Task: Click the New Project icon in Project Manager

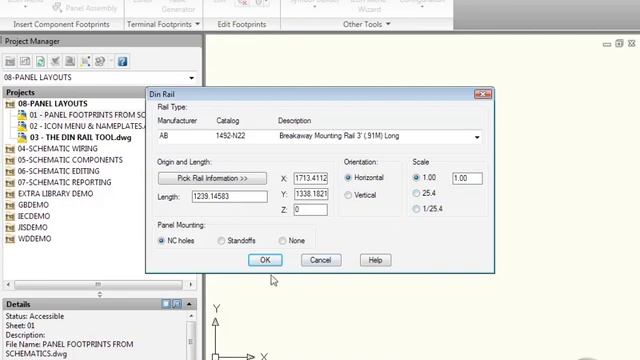Action: click(x=10, y=62)
